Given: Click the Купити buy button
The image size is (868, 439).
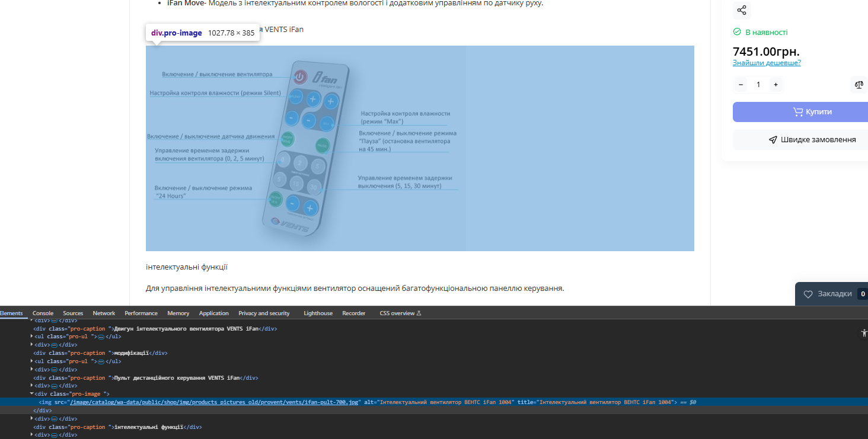Looking at the screenshot, I should coord(800,112).
